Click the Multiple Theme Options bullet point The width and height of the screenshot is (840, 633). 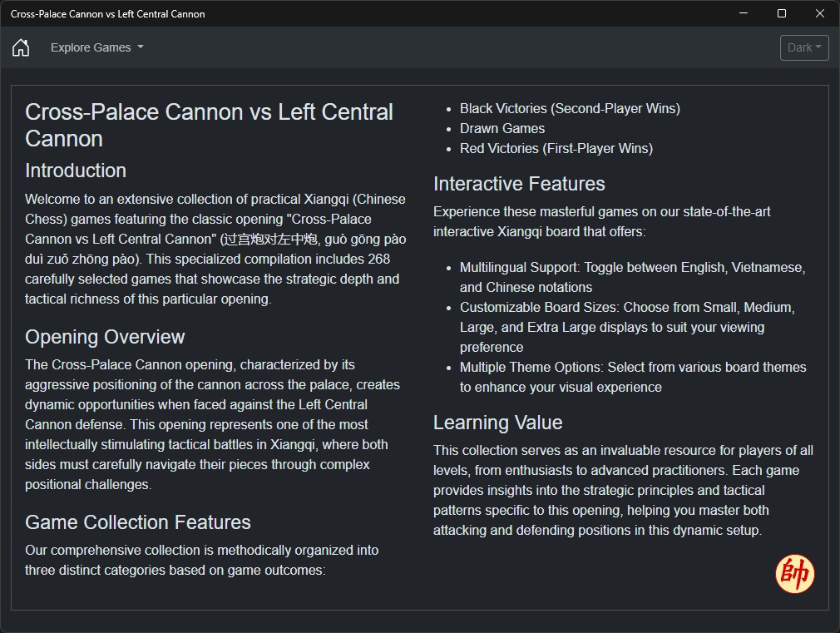[x=633, y=377]
